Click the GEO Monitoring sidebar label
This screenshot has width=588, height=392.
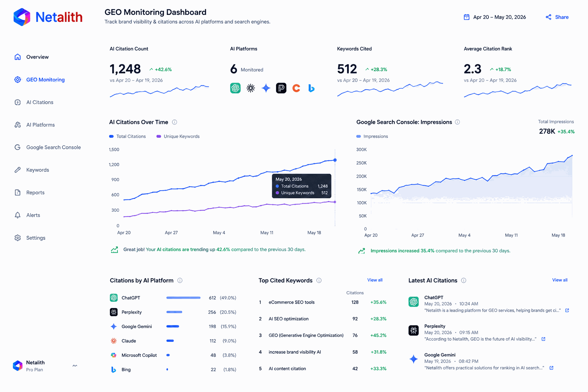46,80
